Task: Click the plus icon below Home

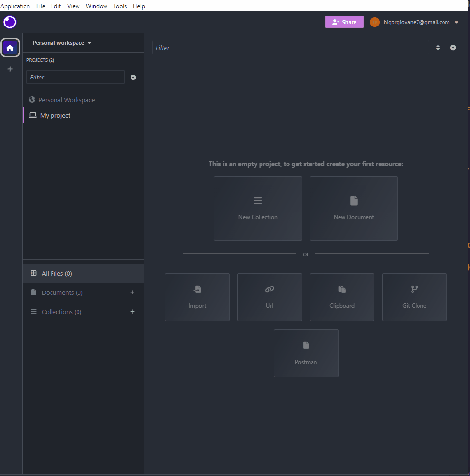Action: pyautogui.click(x=10, y=69)
